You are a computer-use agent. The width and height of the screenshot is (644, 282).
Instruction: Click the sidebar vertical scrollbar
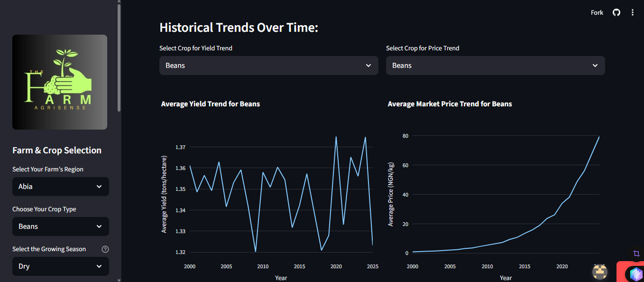pyautogui.click(x=119, y=57)
